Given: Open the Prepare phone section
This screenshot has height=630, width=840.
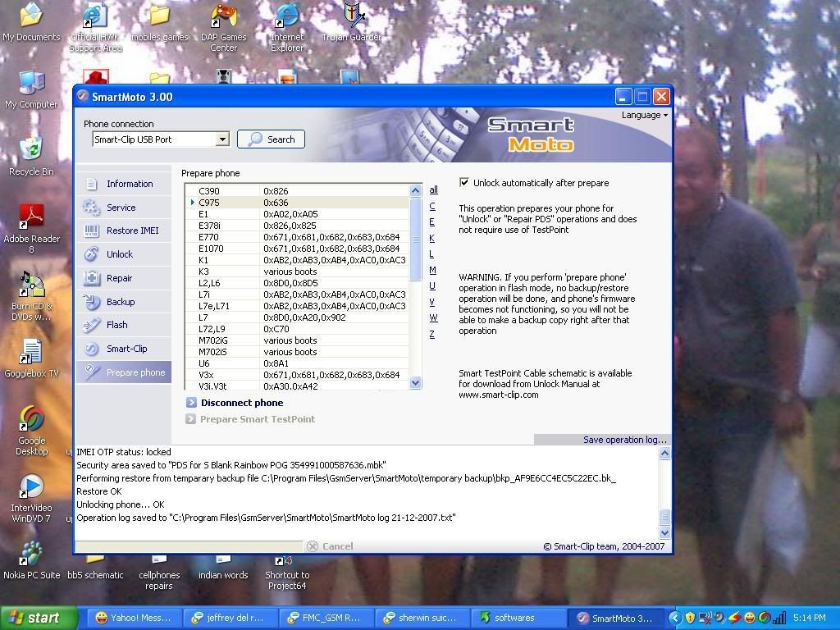Looking at the screenshot, I should 124,372.
